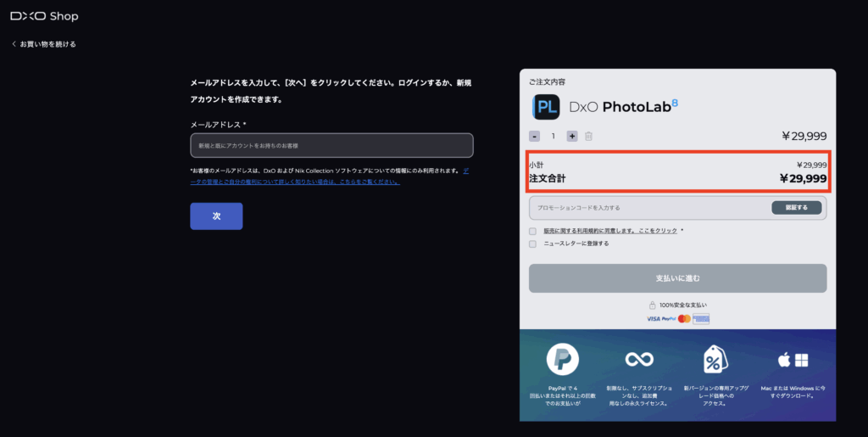Click the percent discount tag icon
Image resolution: width=868 pixels, height=437 pixels.
715,360
